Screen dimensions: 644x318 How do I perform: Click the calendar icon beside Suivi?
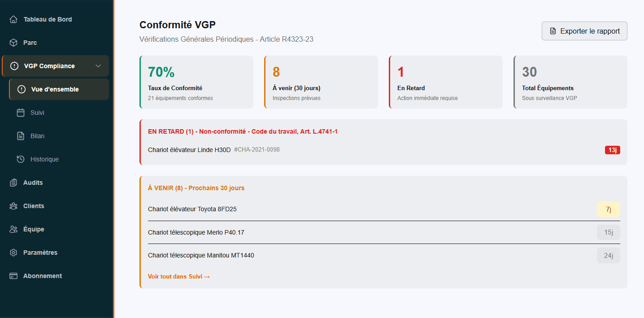[x=21, y=113]
